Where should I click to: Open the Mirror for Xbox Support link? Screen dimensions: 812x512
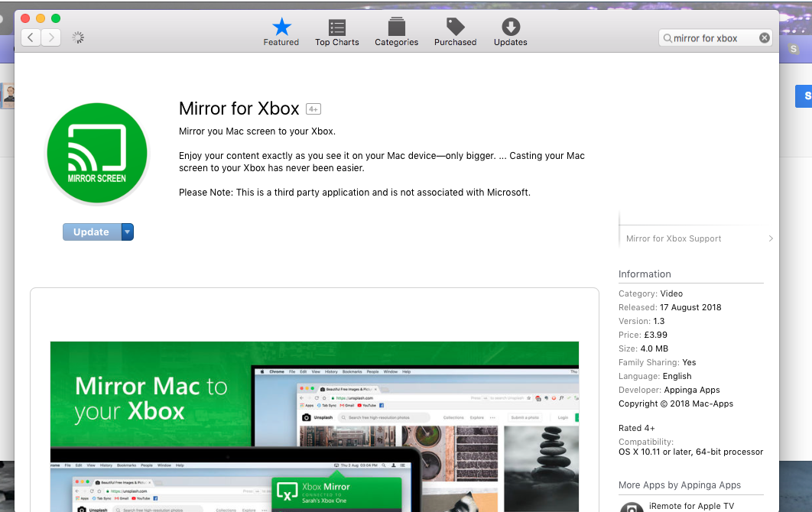[673, 238]
